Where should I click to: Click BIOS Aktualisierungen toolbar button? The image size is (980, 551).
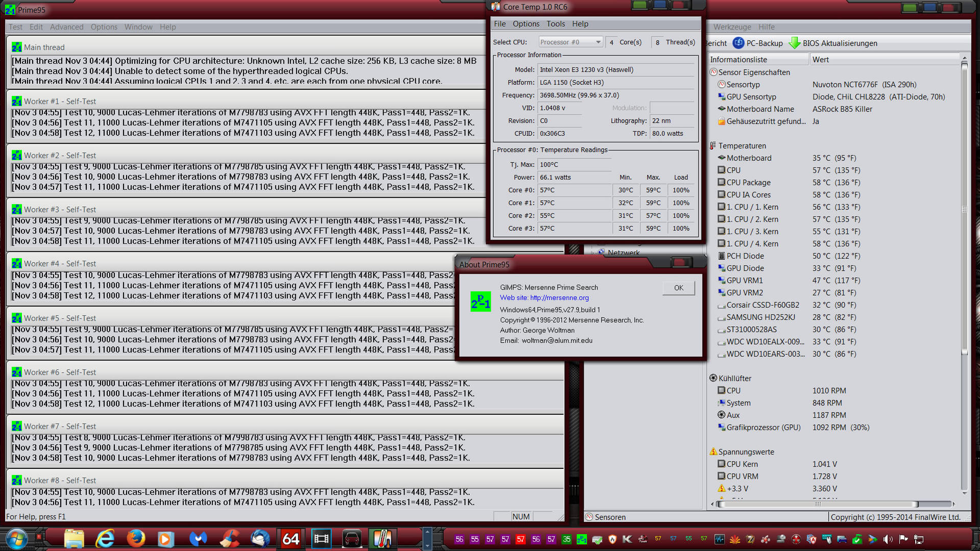click(x=833, y=43)
